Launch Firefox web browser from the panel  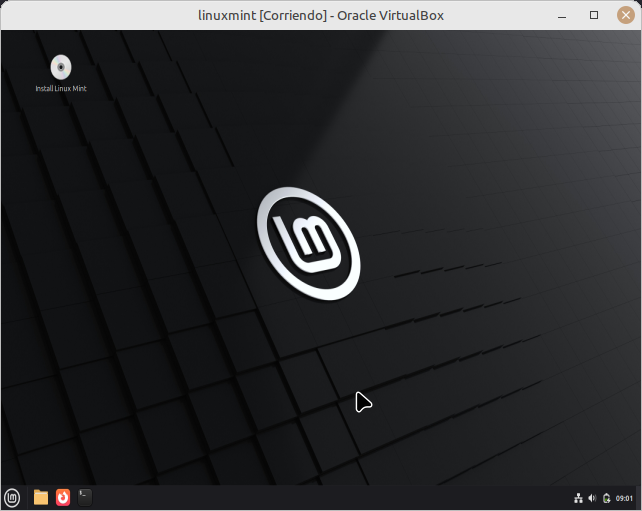(63, 497)
